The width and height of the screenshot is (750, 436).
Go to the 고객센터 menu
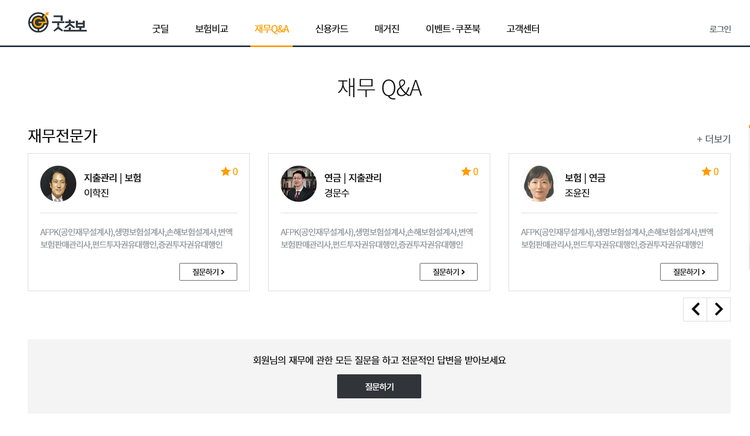(522, 29)
